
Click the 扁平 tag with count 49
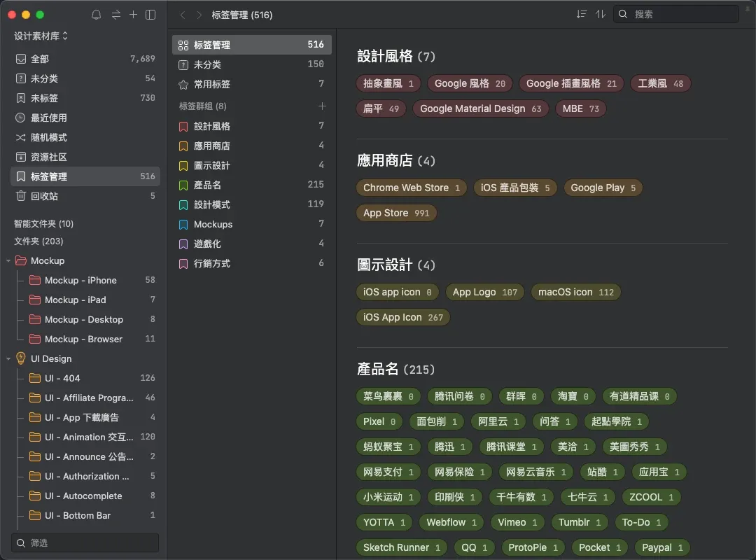pos(381,108)
